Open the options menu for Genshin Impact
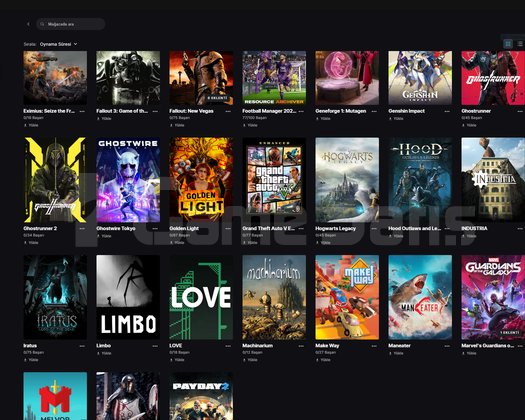525x420 pixels. coord(447,111)
